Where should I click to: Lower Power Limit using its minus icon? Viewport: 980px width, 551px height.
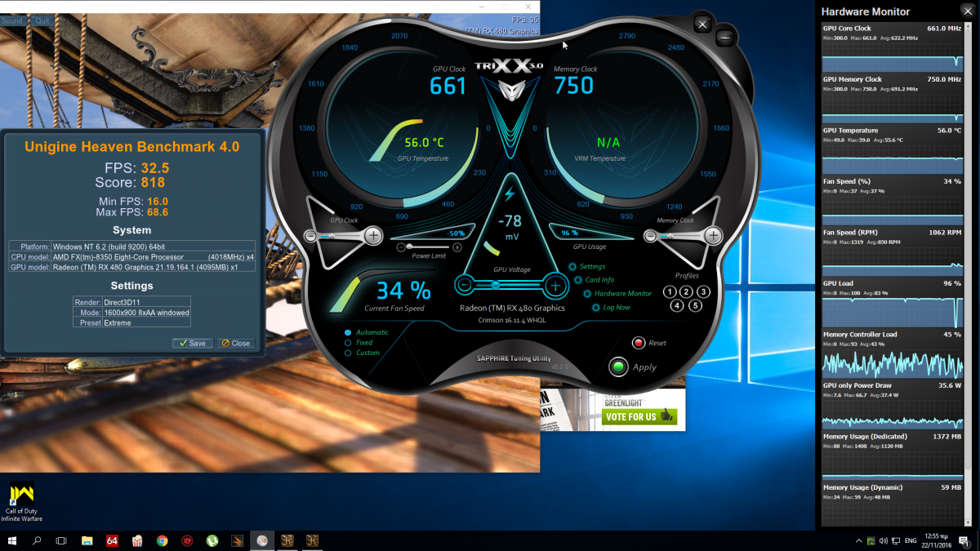[x=400, y=247]
